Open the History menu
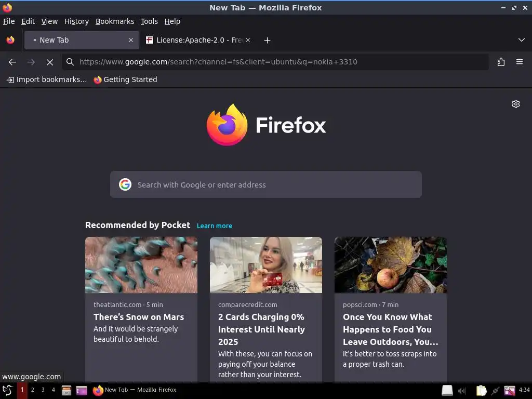This screenshot has width=532, height=399. pos(77,21)
